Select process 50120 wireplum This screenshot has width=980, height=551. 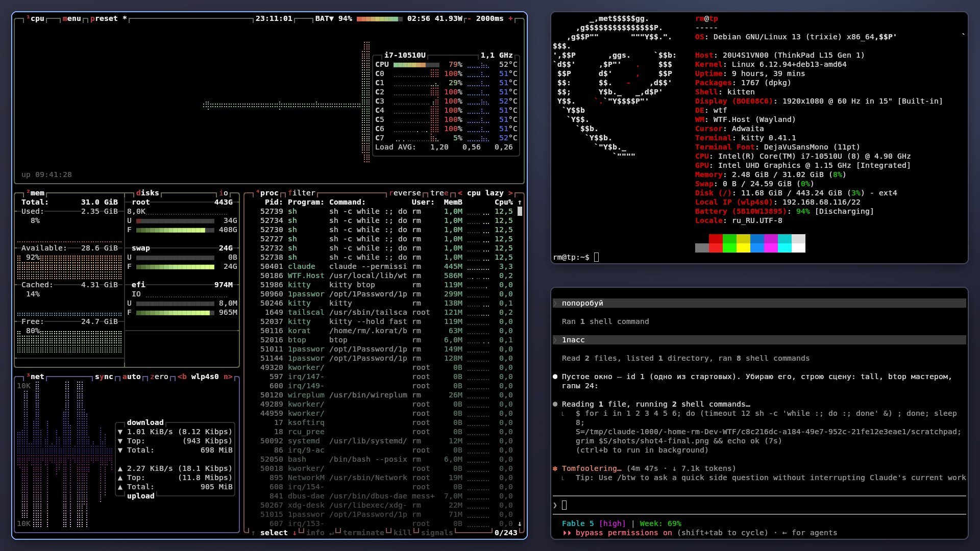pos(386,395)
